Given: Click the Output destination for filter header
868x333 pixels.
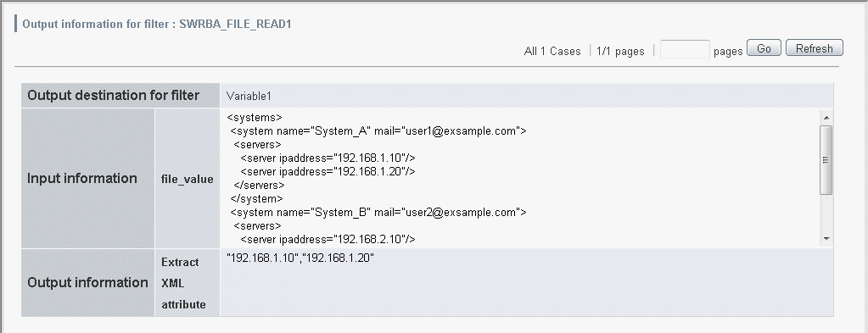Looking at the screenshot, I should (x=114, y=95).
